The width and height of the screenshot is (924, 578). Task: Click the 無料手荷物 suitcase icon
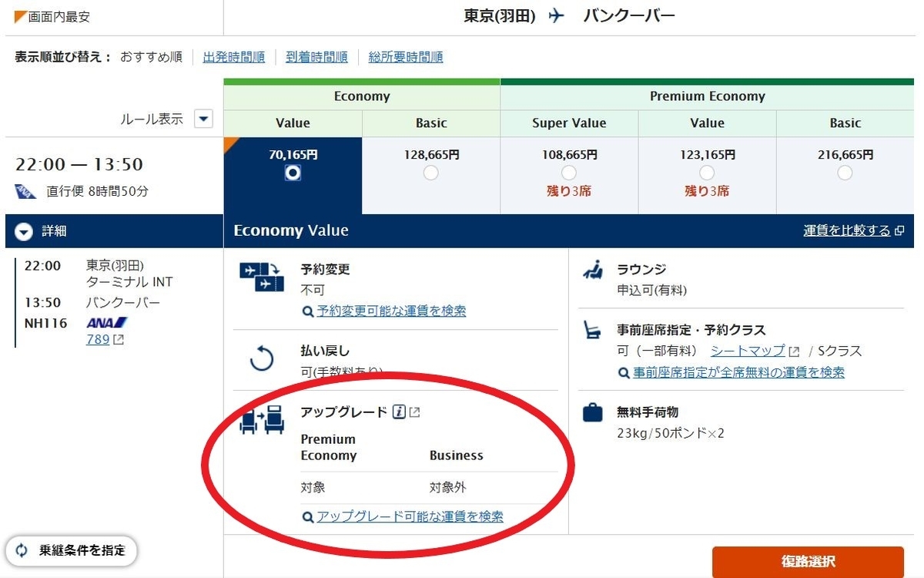(x=592, y=413)
